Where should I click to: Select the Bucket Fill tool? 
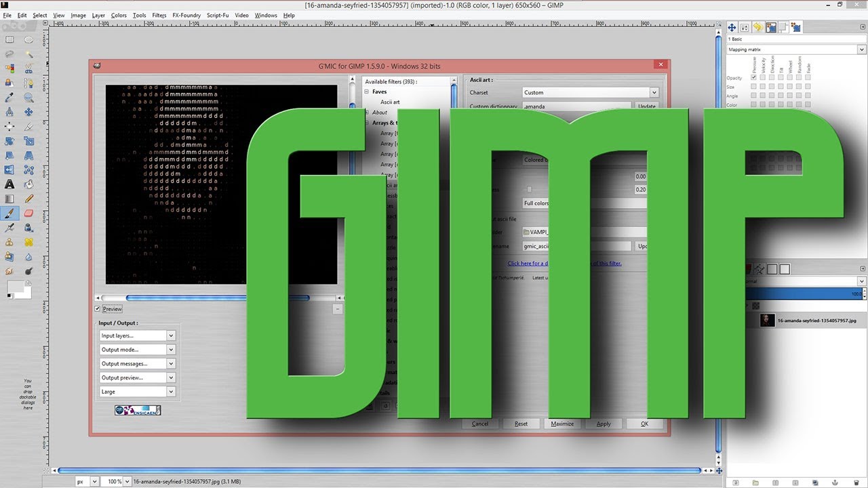[x=29, y=184]
